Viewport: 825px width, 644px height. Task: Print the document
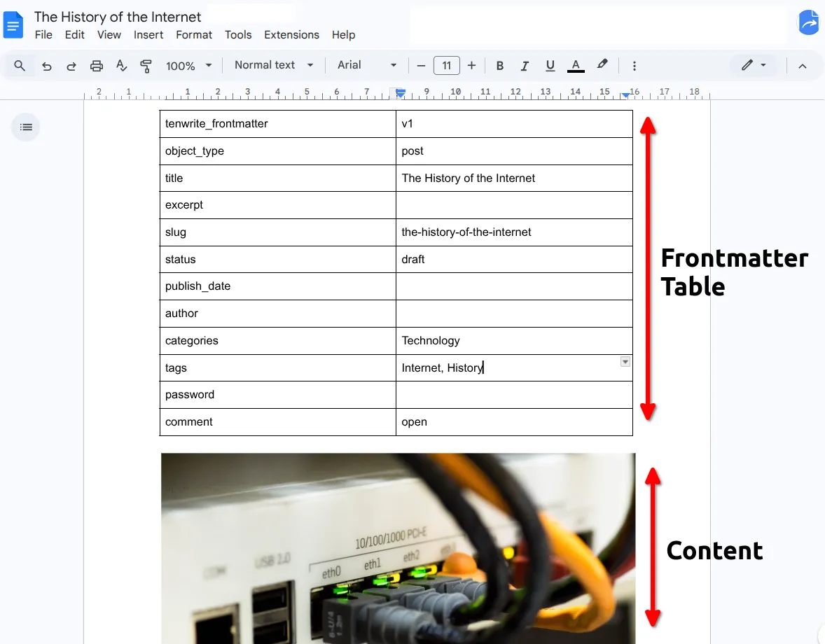(x=96, y=65)
